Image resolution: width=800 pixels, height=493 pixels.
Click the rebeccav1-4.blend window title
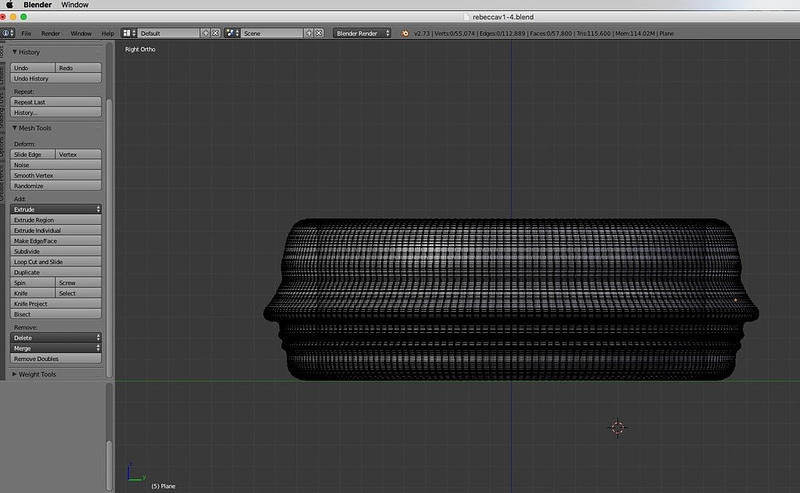503,17
